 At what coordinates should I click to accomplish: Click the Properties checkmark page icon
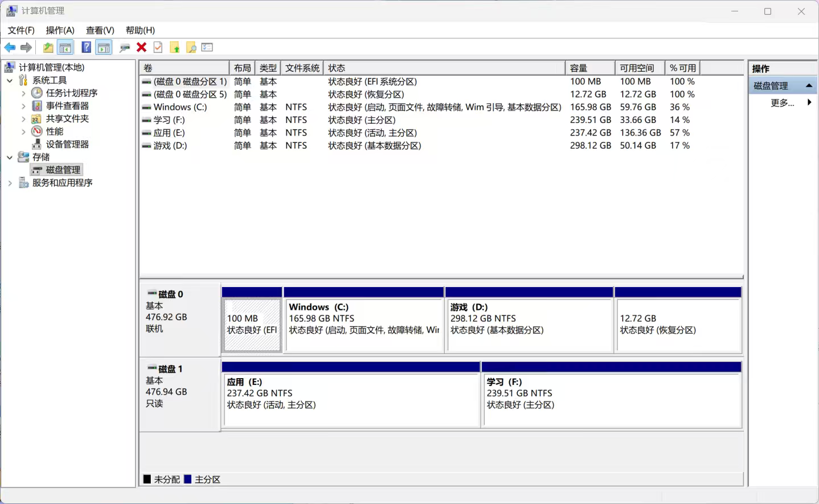(158, 48)
